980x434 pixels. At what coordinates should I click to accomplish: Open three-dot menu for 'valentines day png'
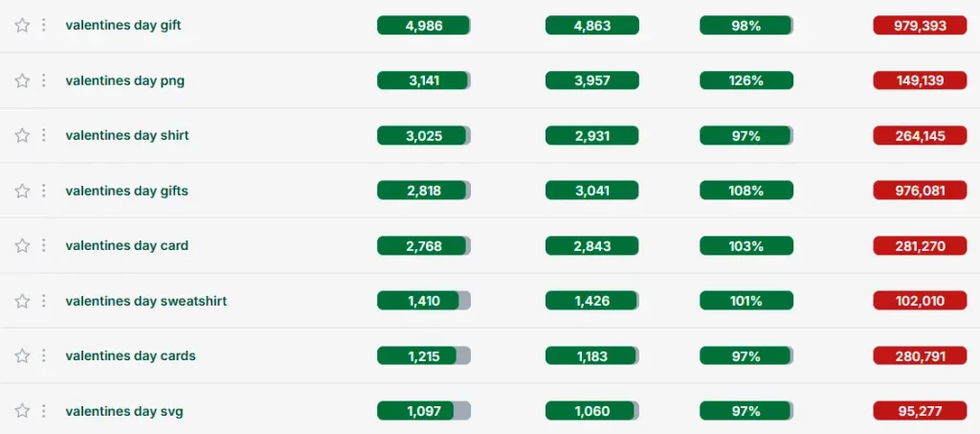(x=43, y=80)
